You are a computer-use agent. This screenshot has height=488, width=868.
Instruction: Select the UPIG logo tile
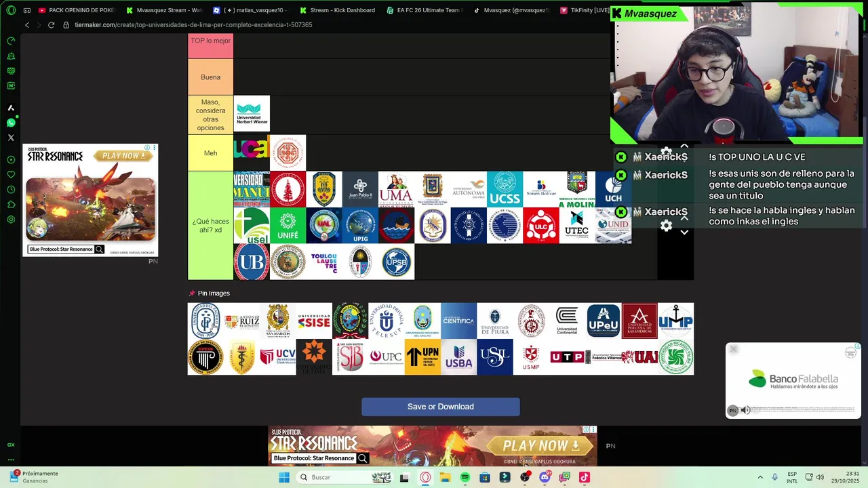360,225
